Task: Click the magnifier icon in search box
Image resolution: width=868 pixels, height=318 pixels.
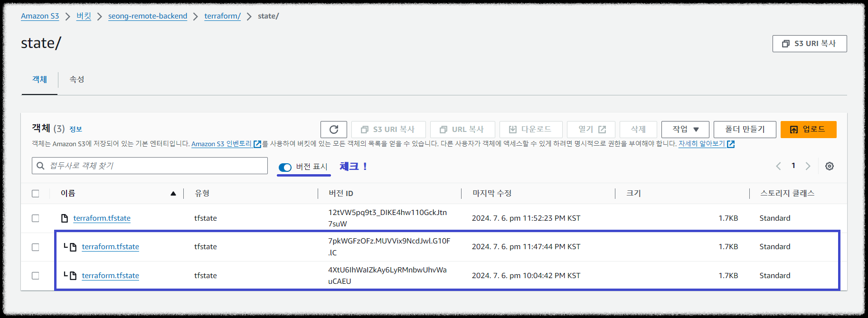Action: (41, 166)
